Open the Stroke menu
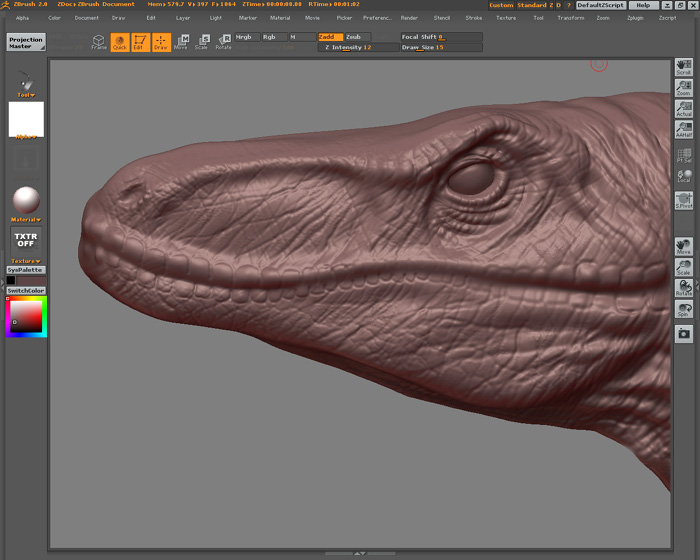Image resolution: width=700 pixels, height=560 pixels. pyautogui.click(x=474, y=18)
